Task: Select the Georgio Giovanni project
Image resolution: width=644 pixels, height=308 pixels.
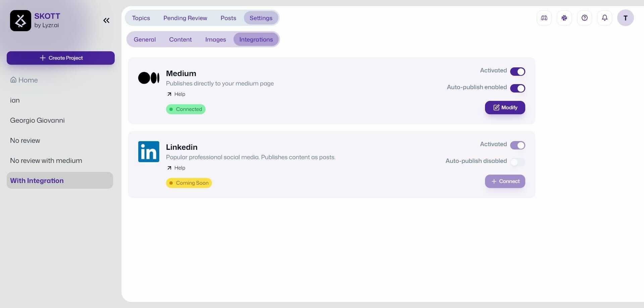Action: tap(37, 120)
